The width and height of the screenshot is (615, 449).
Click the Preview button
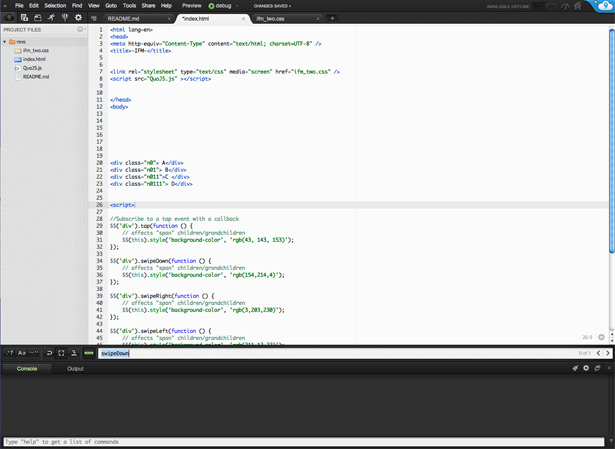point(191,6)
